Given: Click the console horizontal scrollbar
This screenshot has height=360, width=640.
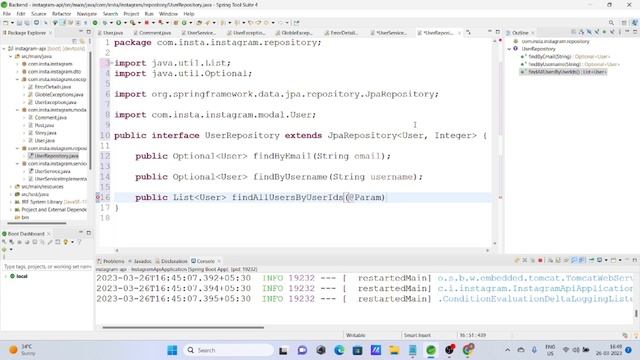Looking at the screenshot, I should click(x=183, y=327).
